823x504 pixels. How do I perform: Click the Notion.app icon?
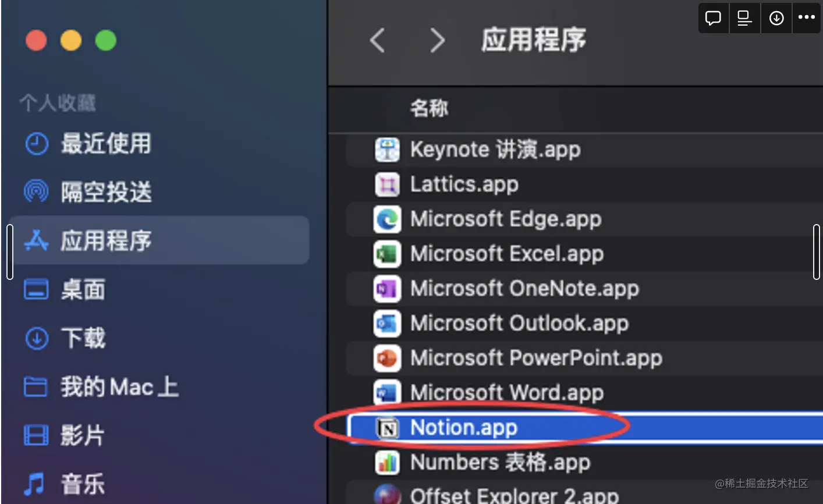387,428
